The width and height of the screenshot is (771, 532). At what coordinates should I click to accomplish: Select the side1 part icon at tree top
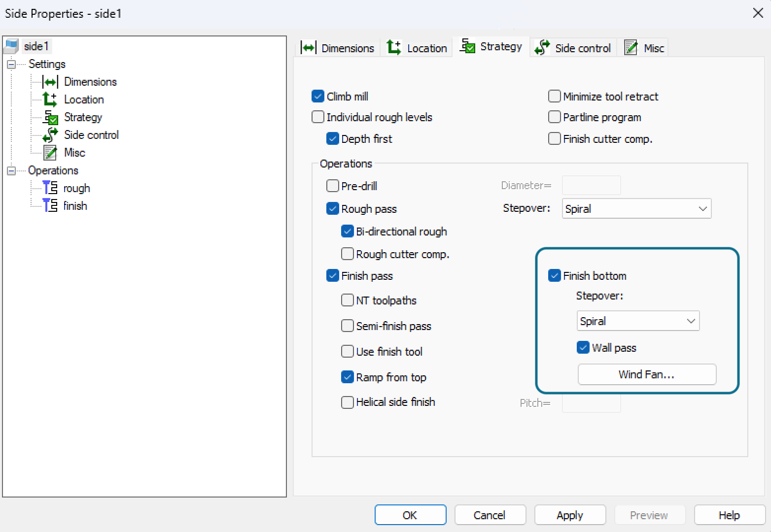pos(11,46)
